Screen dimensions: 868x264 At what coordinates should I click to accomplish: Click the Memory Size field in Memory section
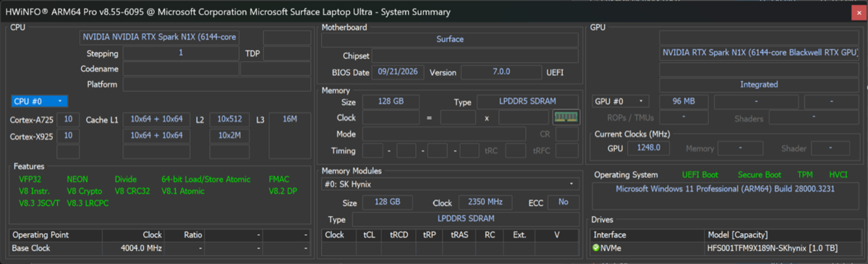click(390, 102)
